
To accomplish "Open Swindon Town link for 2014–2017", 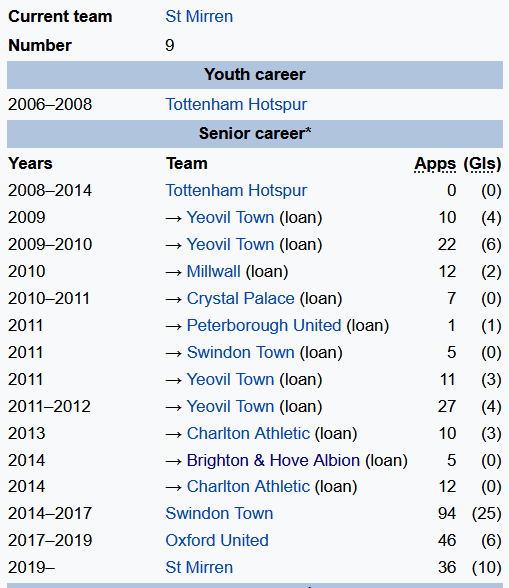I will tap(219, 513).
